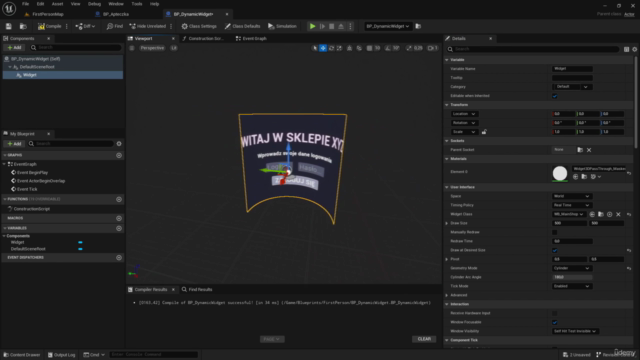Open the Details property matrix grid icon
This screenshot has height=360, width=640.
pyautogui.click(x=627, y=49)
